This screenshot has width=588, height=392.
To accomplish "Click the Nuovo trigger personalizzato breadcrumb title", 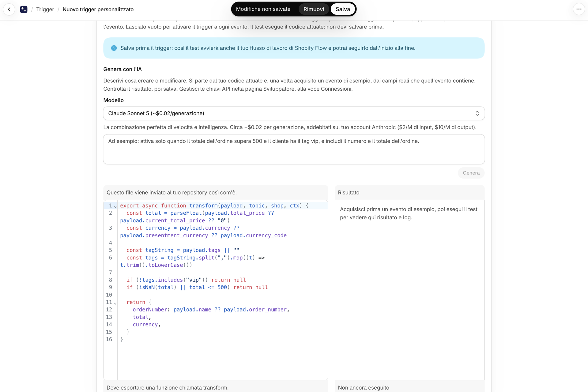I will click(98, 9).
